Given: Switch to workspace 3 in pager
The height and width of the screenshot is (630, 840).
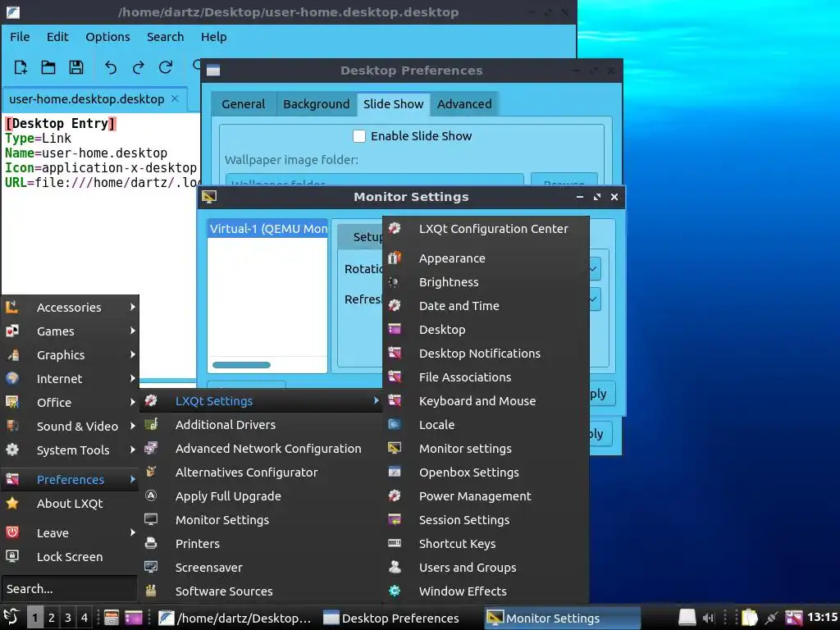Looking at the screenshot, I should coord(68,618).
